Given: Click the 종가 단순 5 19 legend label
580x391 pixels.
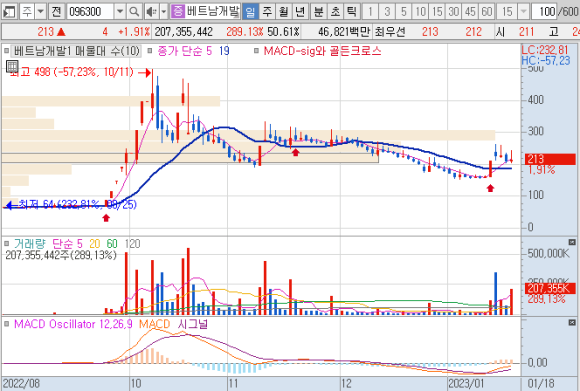Looking at the screenshot, I should [193, 51].
